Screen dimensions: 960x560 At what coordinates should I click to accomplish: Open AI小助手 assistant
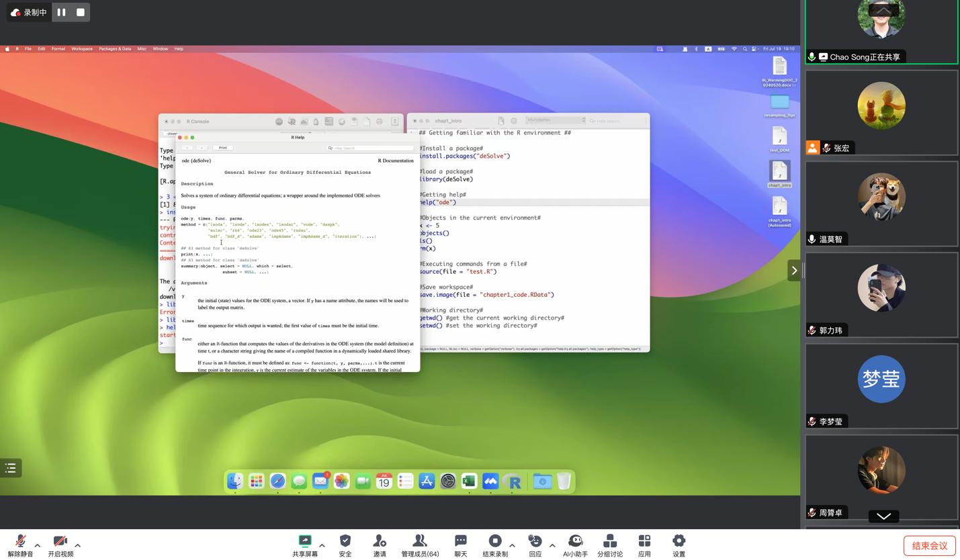pos(575,546)
